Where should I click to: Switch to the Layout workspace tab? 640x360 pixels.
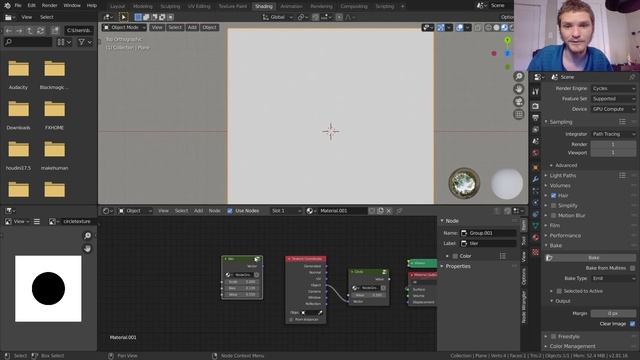(x=117, y=7)
